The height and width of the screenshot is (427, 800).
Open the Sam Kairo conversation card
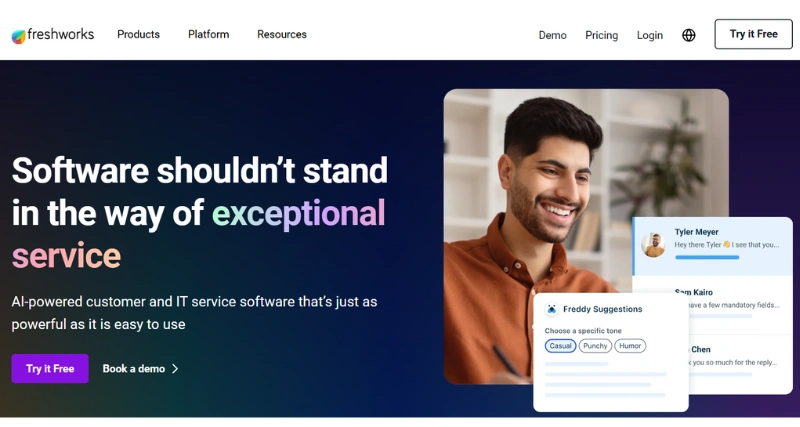713,305
